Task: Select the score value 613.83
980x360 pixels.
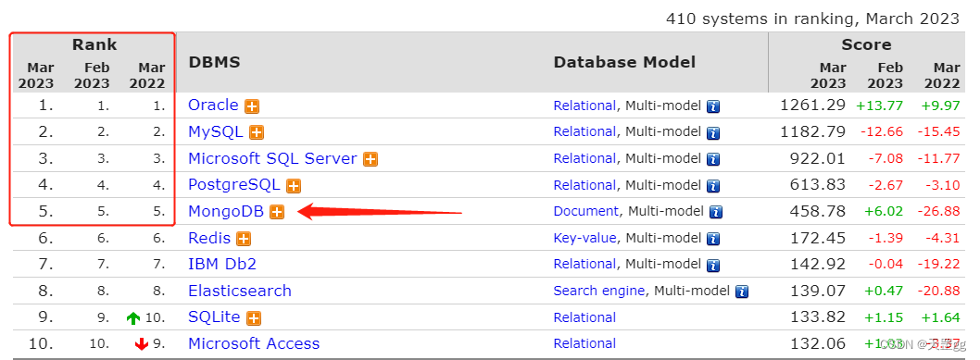Action: tap(818, 185)
